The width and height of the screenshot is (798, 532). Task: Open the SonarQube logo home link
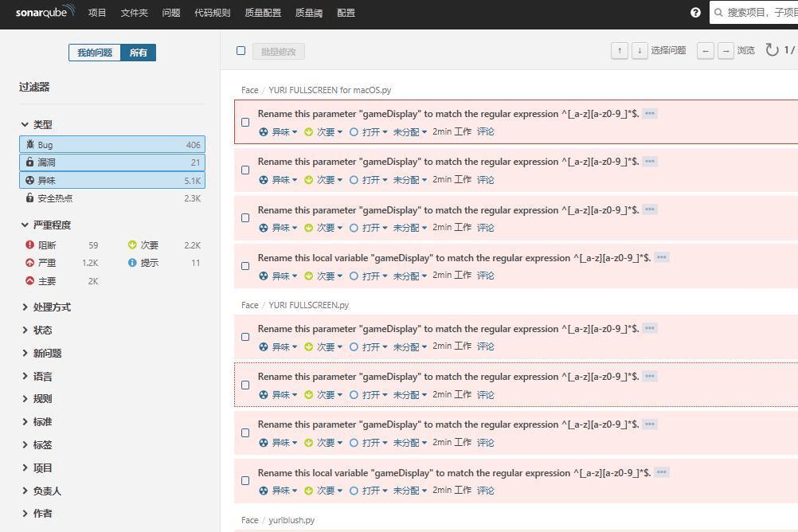pyautogui.click(x=45, y=12)
